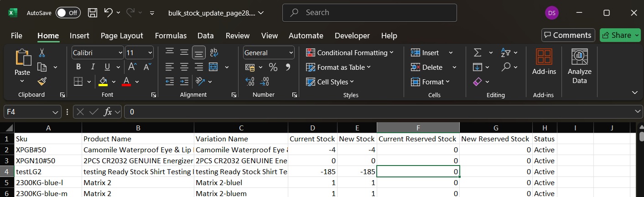Open the Analyze Data pane
The image size is (644, 197).
coord(579,67)
